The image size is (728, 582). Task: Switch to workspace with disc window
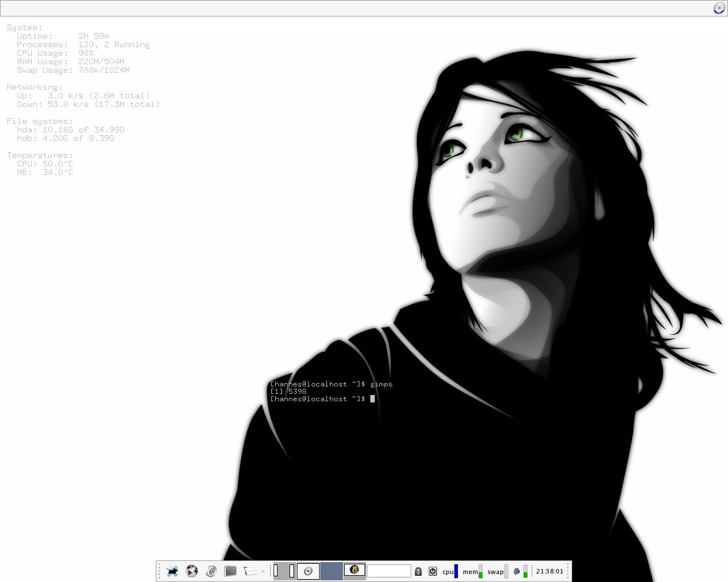pos(308,571)
